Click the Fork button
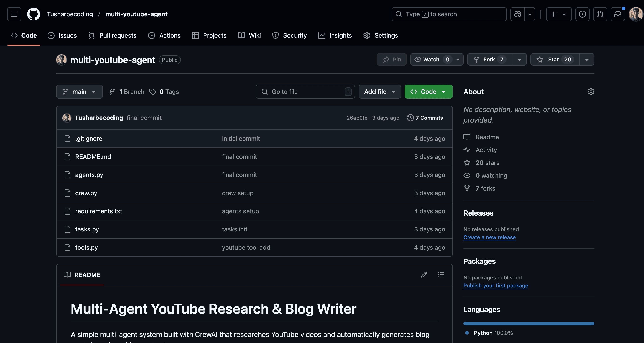The width and height of the screenshot is (644, 343). 490,60
